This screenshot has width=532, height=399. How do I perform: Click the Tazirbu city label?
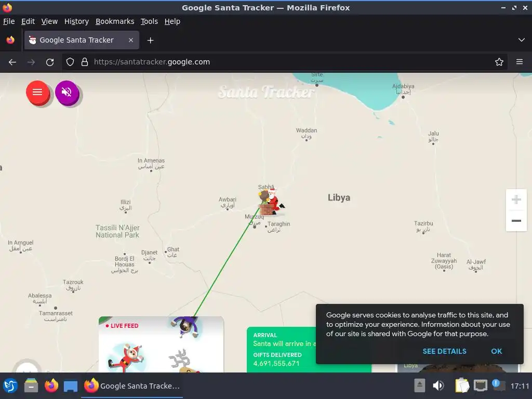(423, 227)
